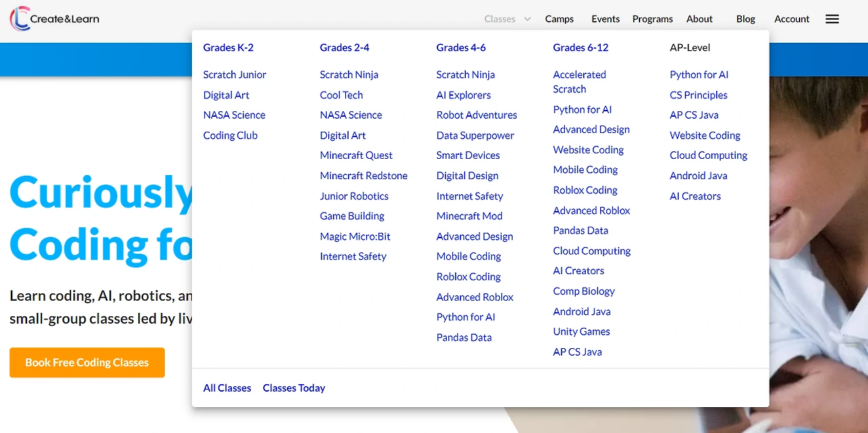Open the AI Explorers class
Image resolution: width=868 pixels, height=433 pixels.
pos(464,95)
